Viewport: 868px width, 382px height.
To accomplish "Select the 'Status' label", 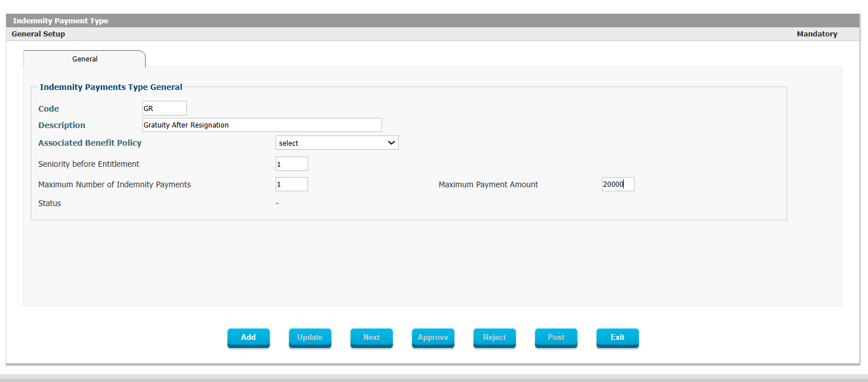I will pos(50,203).
